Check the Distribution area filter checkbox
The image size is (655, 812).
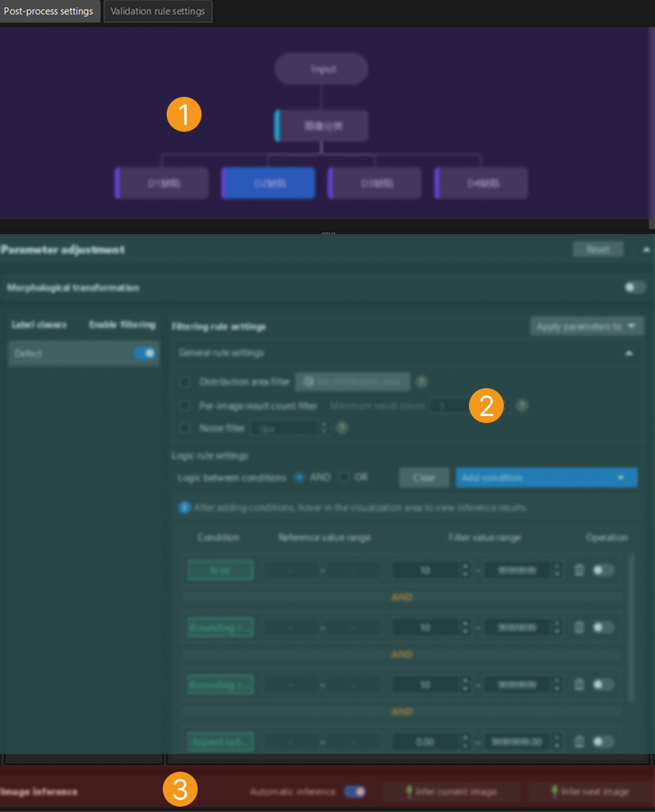(184, 382)
